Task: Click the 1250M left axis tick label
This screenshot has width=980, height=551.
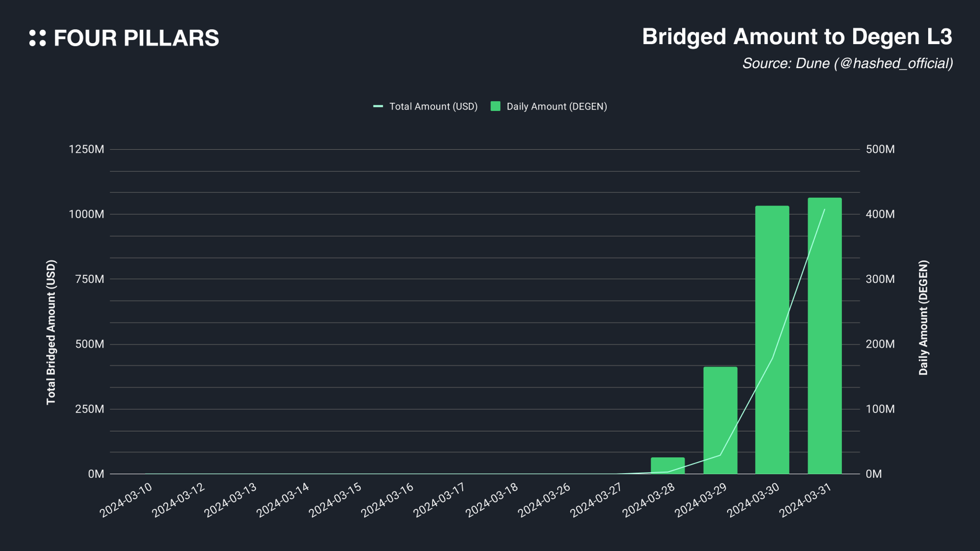Action: (86, 149)
